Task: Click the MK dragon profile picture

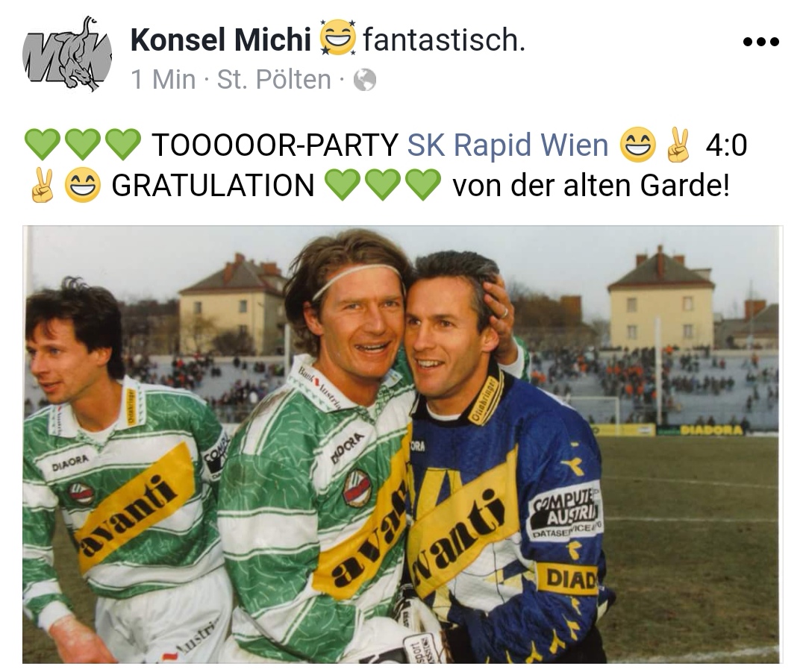Action: click(67, 54)
